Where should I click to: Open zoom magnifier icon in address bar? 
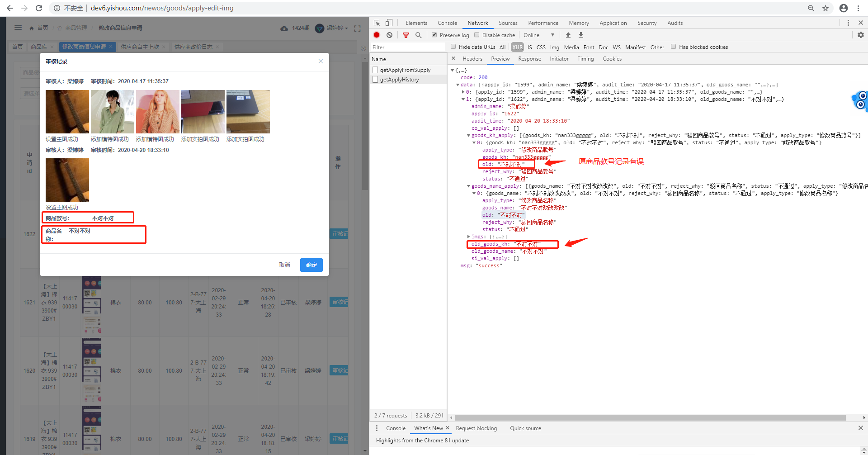pyautogui.click(x=811, y=8)
